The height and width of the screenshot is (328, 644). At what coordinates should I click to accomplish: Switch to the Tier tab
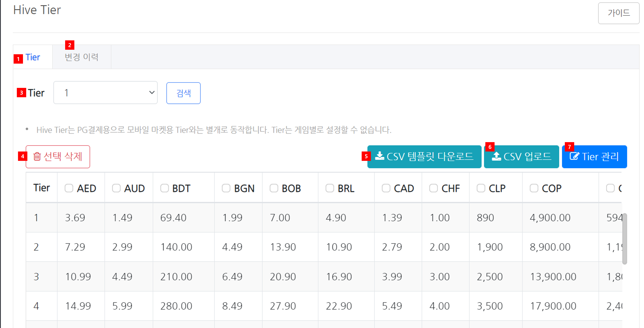click(x=33, y=57)
